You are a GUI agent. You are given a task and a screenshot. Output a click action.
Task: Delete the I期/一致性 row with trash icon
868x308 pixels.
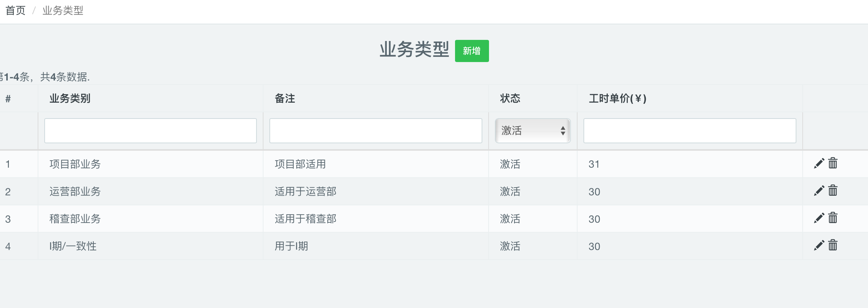coord(833,245)
